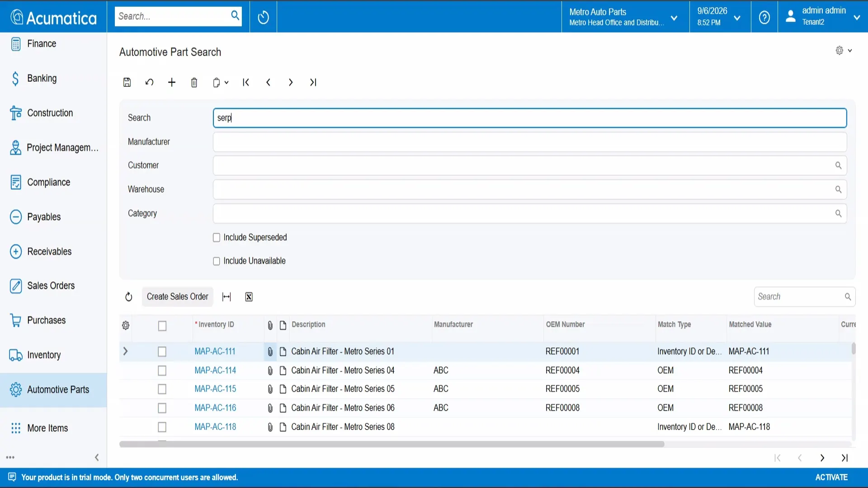The image size is (868, 488).
Task: Open Category lookup magnifier
Action: click(838, 213)
